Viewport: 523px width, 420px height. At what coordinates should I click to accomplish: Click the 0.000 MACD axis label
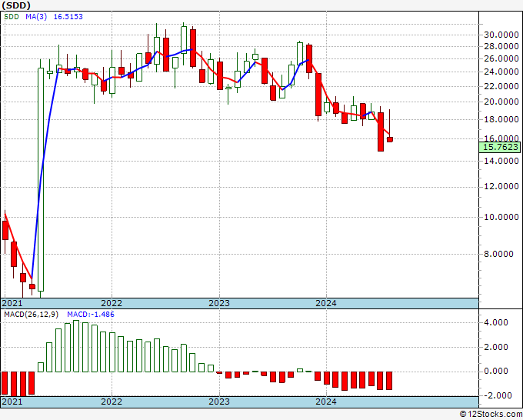[498, 372]
